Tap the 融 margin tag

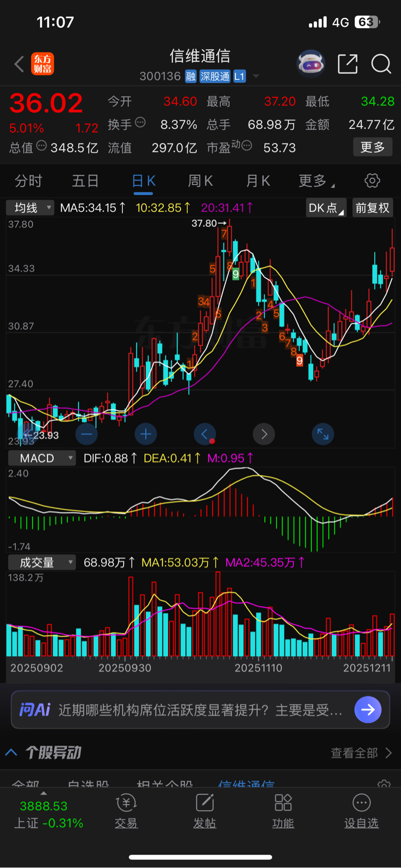191,76
